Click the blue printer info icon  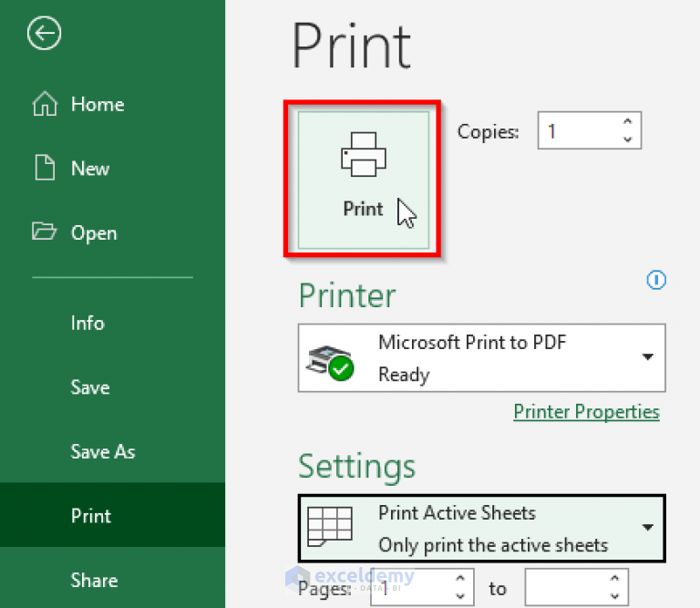(x=656, y=280)
